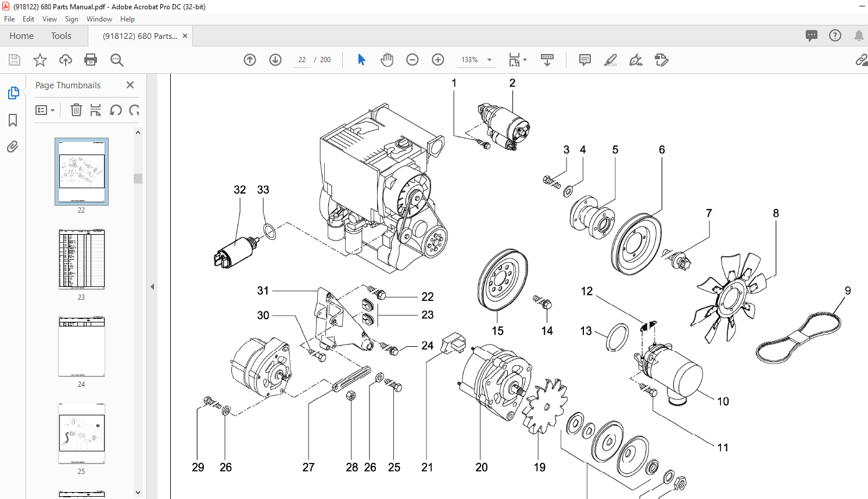
Task: Close the 680 Parts document tab
Action: click(185, 36)
